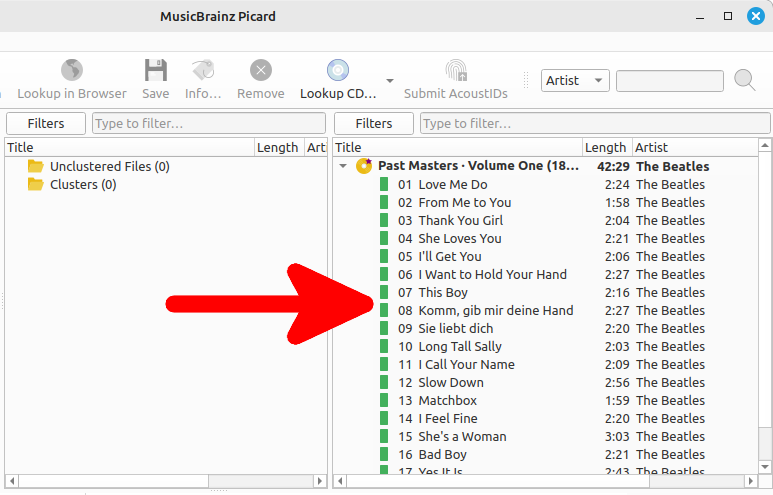Click the right pane filter text field
This screenshot has width=773, height=495.
[595, 123]
